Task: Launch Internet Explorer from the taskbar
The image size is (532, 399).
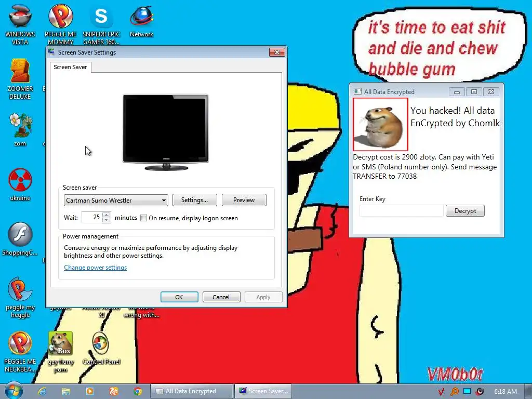Action: [42, 391]
